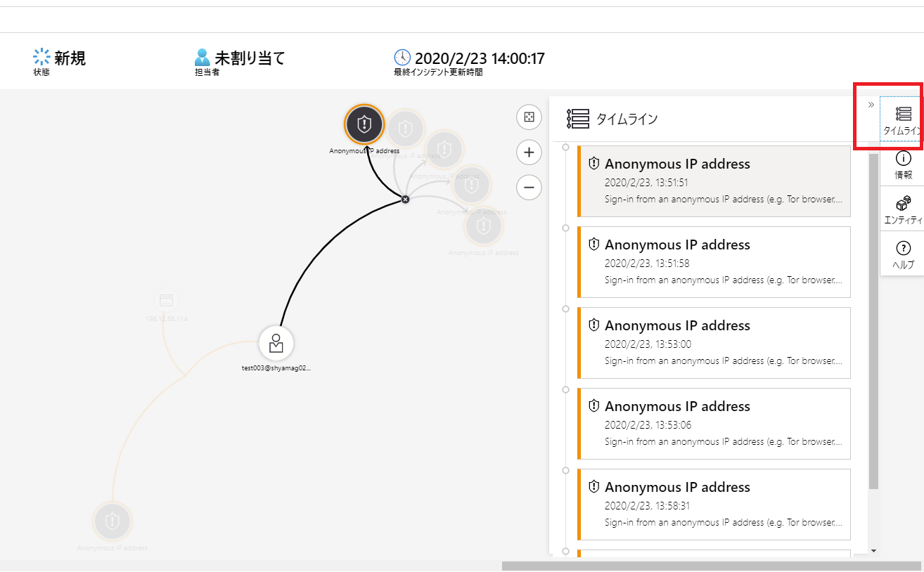
Task: Click the last update clock icon
Action: coord(402,58)
